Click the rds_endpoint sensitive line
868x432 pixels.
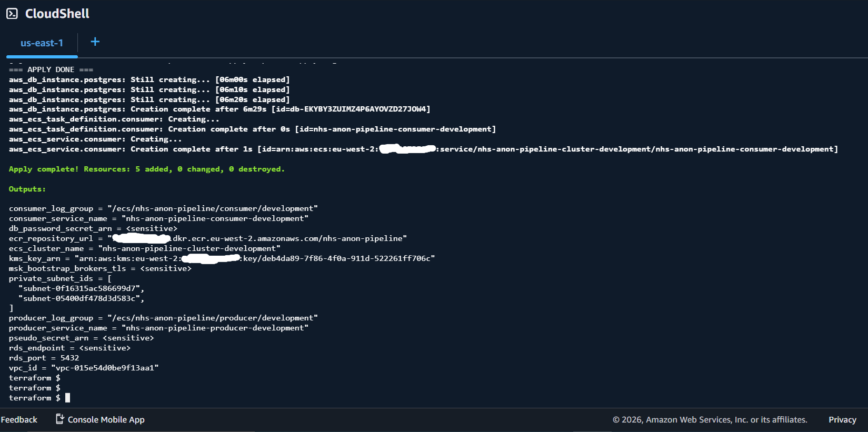(69, 348)
